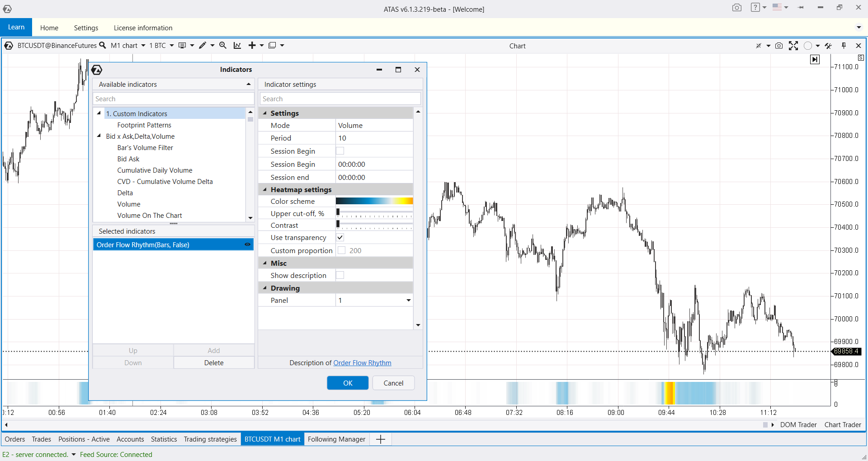Screen dimensions: 868x461
Task: Open the M1 chart timeframe dropdown
Action: point(143,46)
